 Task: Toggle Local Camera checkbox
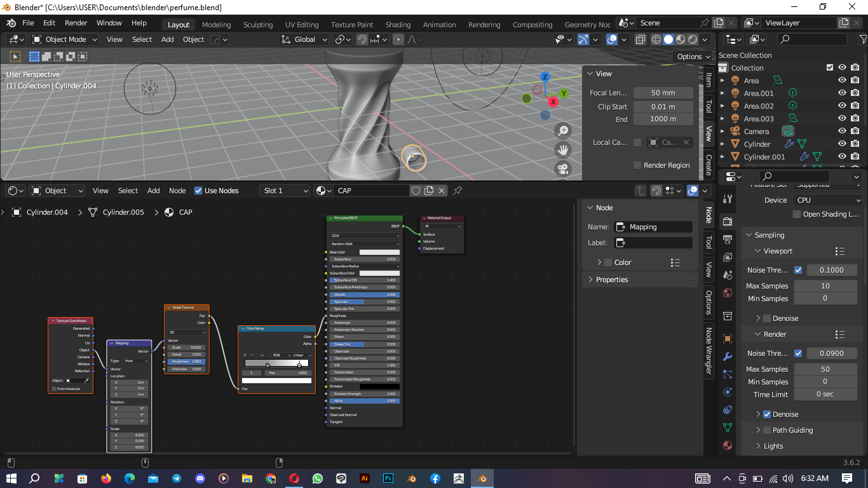(637, 142)
